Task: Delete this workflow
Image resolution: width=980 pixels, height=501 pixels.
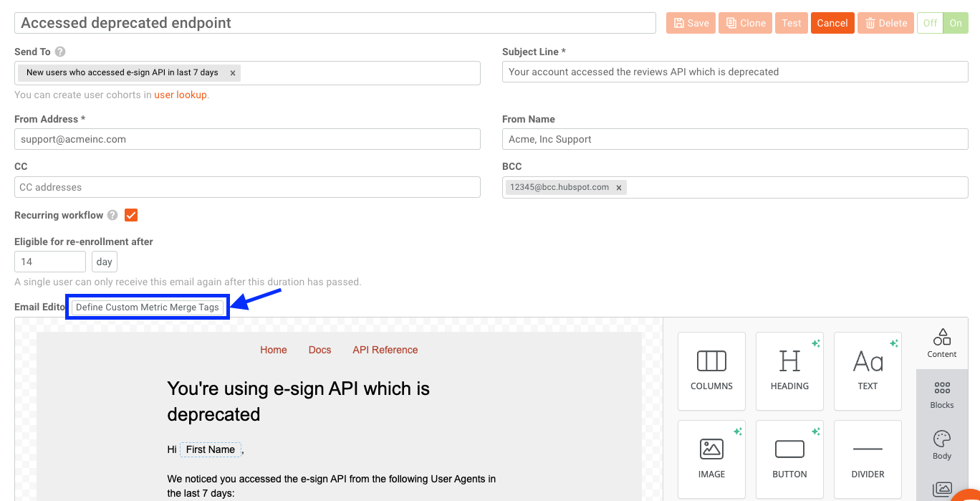Action: pos(885,23)
